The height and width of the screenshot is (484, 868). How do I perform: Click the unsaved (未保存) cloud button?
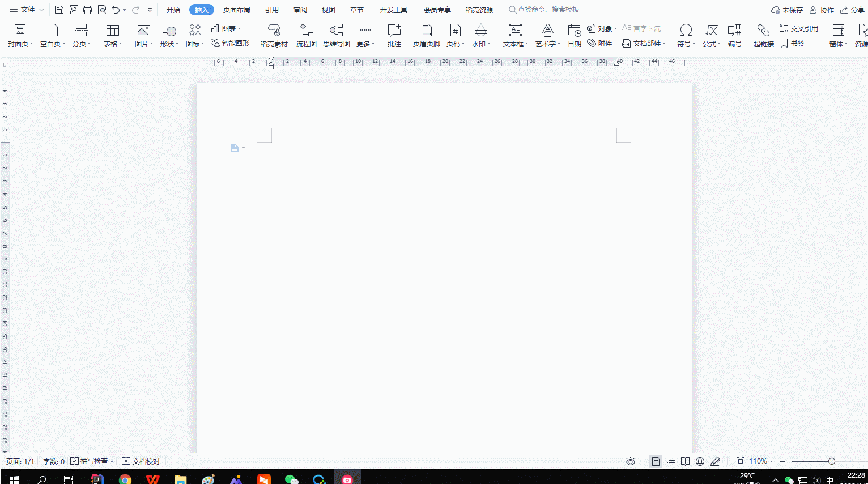pyautogui.click(x=786, y=10)
